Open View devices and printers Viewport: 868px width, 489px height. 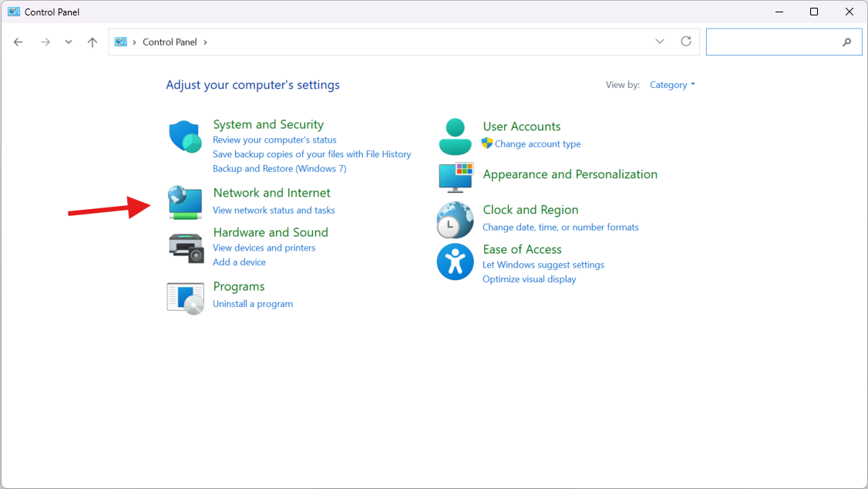[x=264, y=248]
